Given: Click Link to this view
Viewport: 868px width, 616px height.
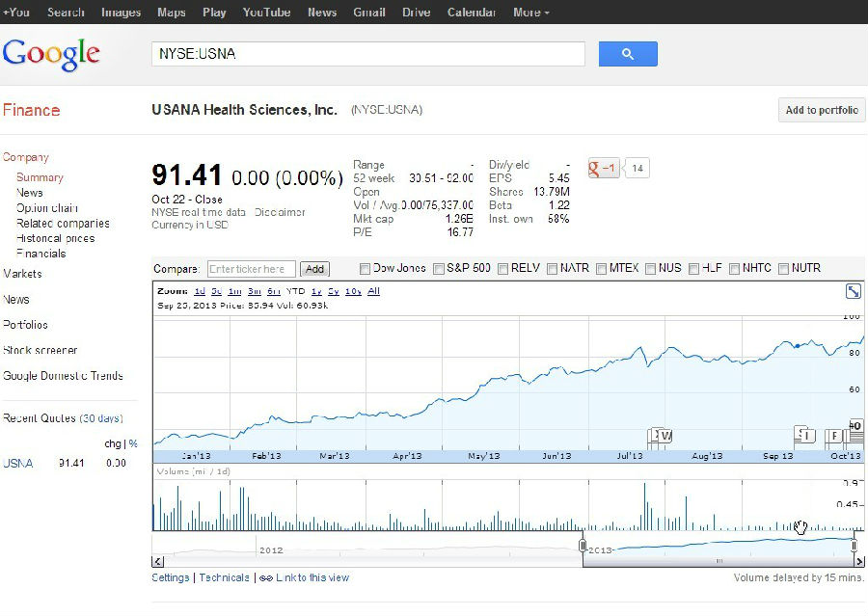Looking at the screenshot, I should coord(312,577).
